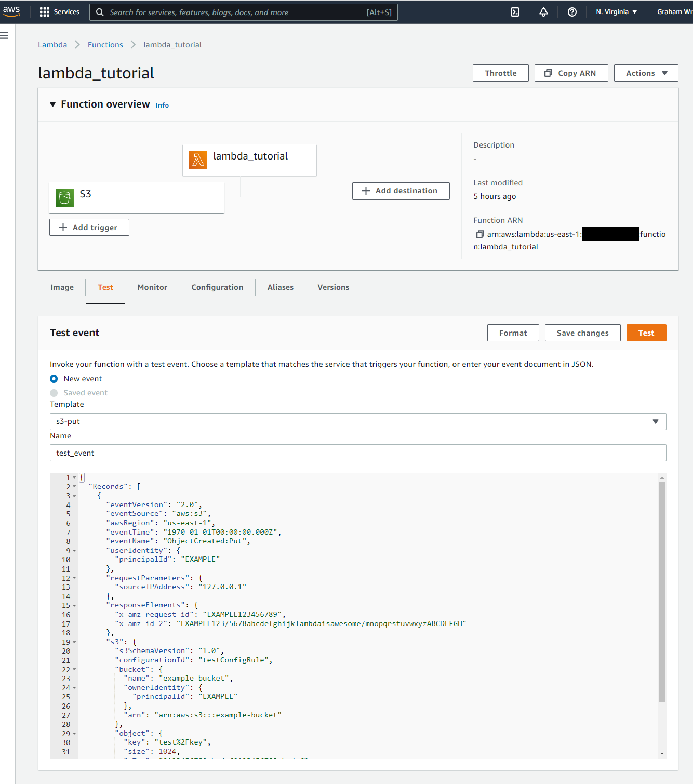The width and height of the screenshot is (693, 784).
Task: Switch to the Image tab
Action: pyautogui.click(x=62, y=287)
